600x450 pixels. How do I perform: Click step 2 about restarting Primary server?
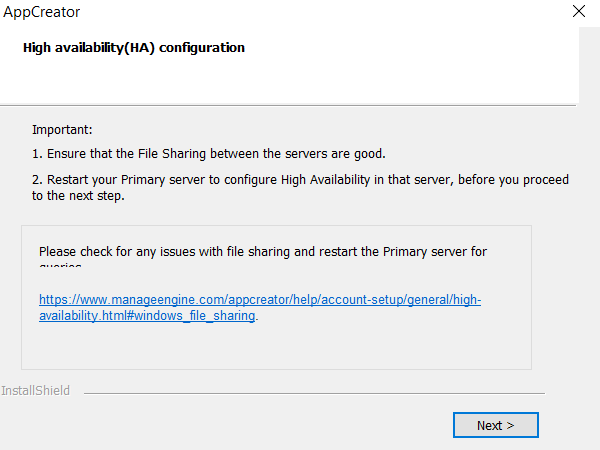(300, 180)
